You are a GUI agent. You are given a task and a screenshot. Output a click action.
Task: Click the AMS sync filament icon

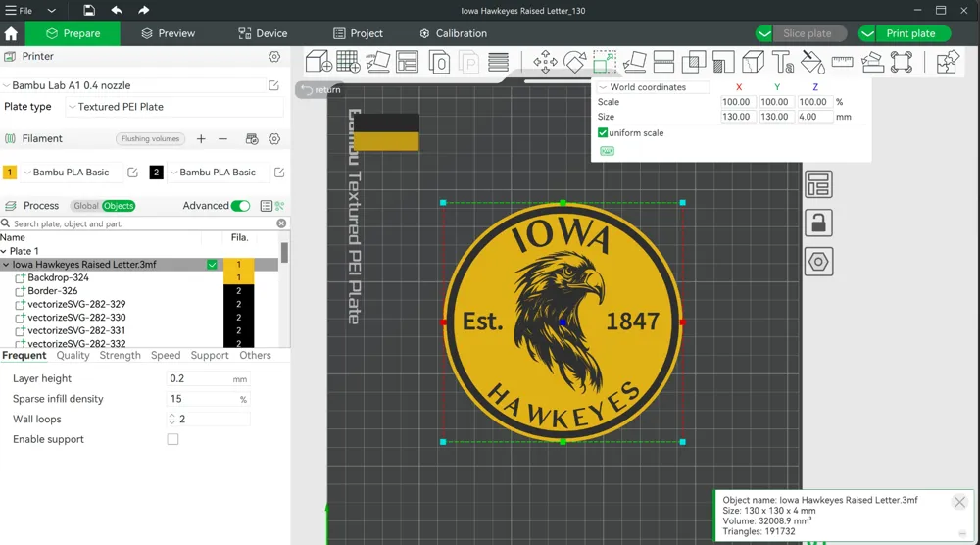point(252,139)
